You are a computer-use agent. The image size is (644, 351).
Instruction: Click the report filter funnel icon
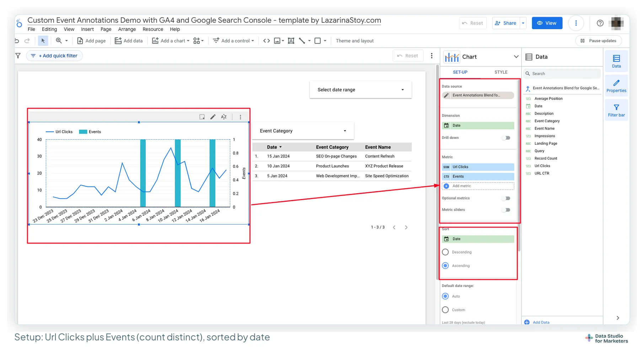coord(18,56)
